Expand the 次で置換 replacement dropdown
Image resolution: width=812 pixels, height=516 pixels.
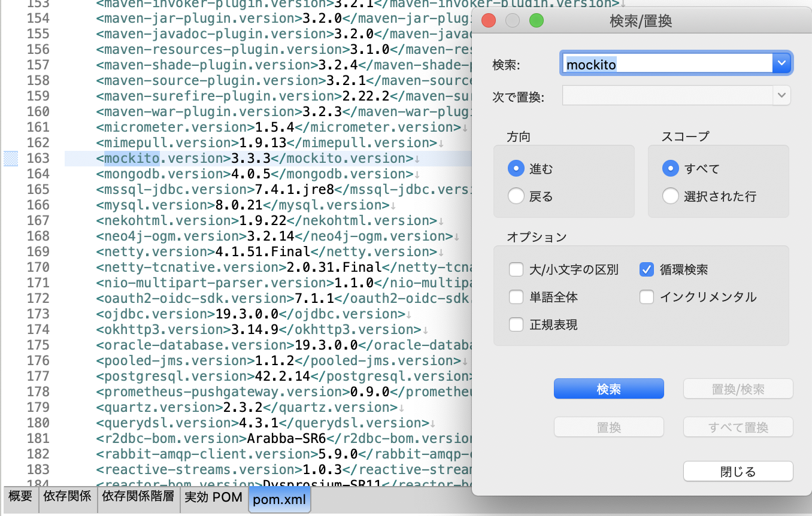pyautogui.click(x=782, y=95)
